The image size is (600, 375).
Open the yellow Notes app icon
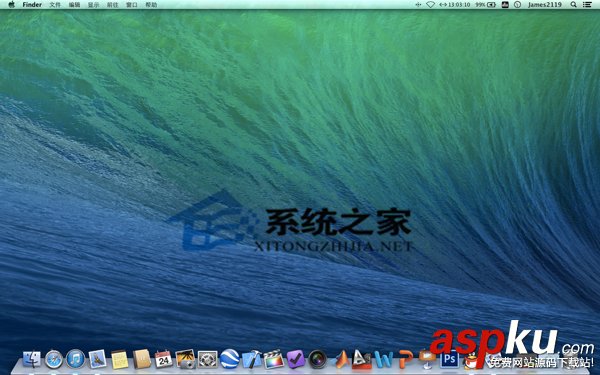120,360
